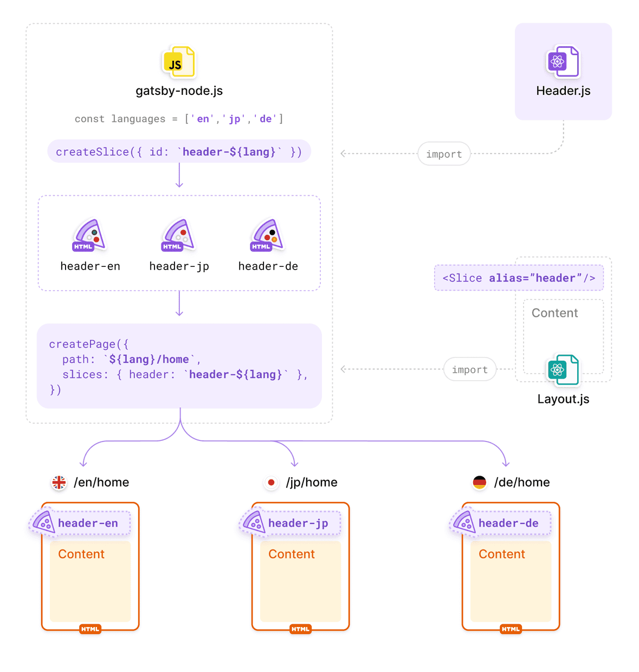Screen dimensions: 639x672
Task: Select the Slice alias="header" tag
Action: [x=519, y=278]
